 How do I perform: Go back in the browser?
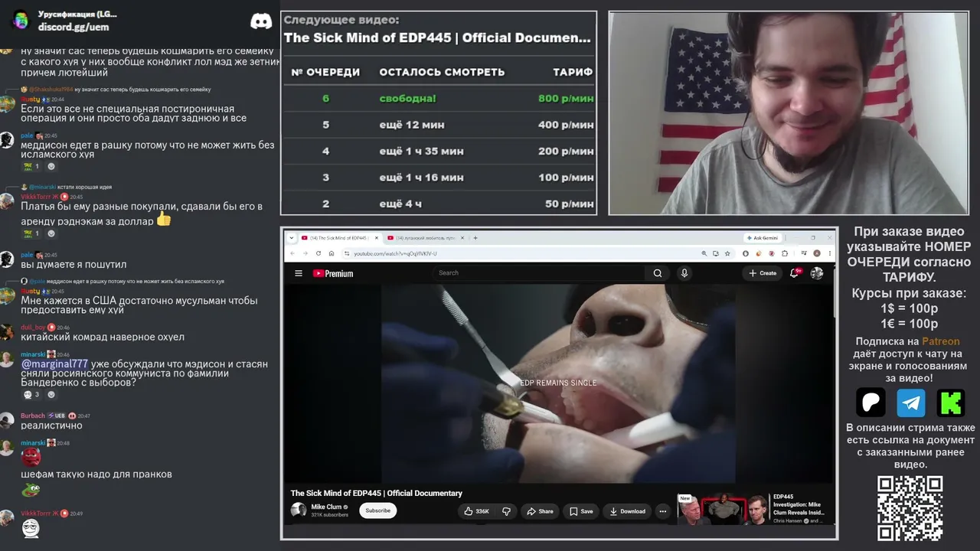tap(292, 253)
